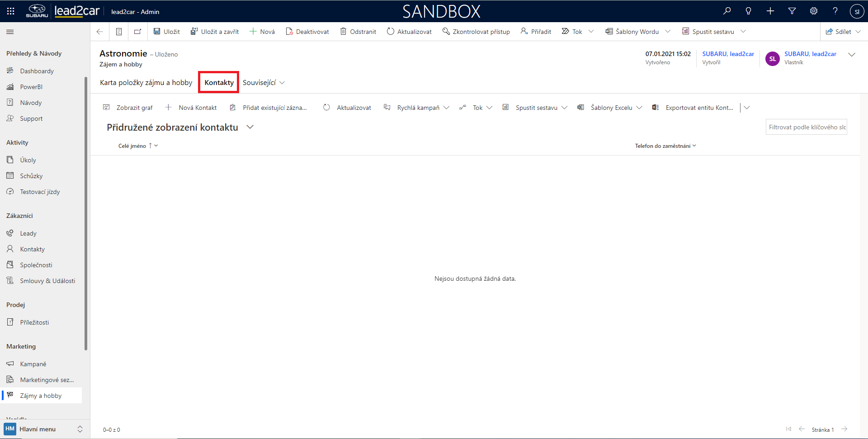
Task: Click the search magnifier icon in header
Action: coord(727,11)
